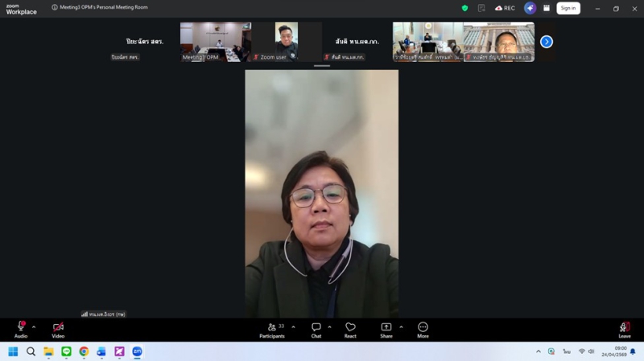Open the Participants panel
The height and width of the screenshot is (361, 644).
(x=272, y=328)
